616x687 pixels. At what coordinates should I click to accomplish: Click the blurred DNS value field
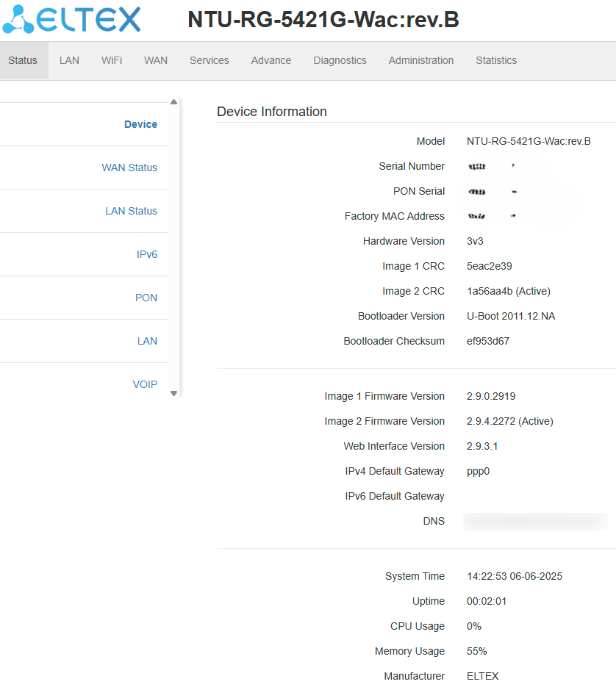[535, 522]
